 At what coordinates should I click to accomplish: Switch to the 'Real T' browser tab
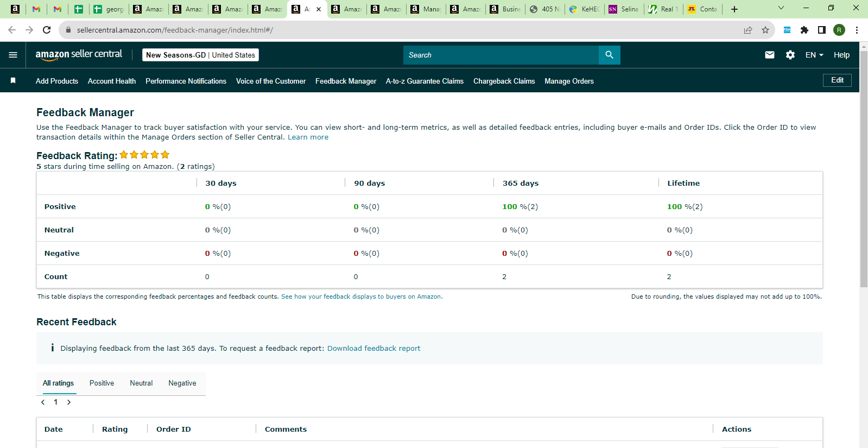point(664,9)
